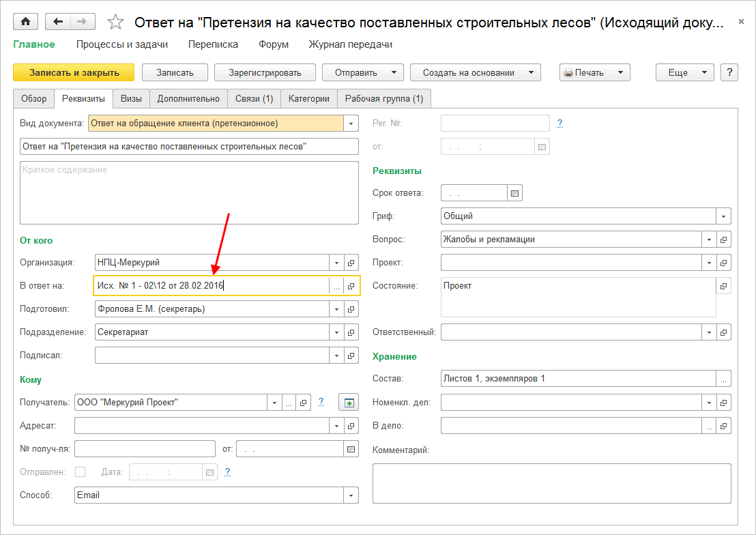The width and height of the screenshot is (756, 535).
Task: Click the Home icon button
Action: 25,22
